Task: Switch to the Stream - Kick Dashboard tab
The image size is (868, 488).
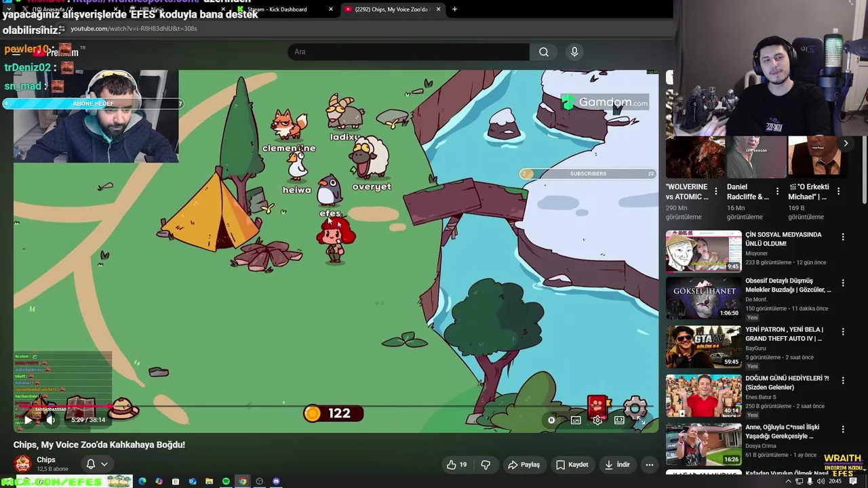Action: [285, 9]
